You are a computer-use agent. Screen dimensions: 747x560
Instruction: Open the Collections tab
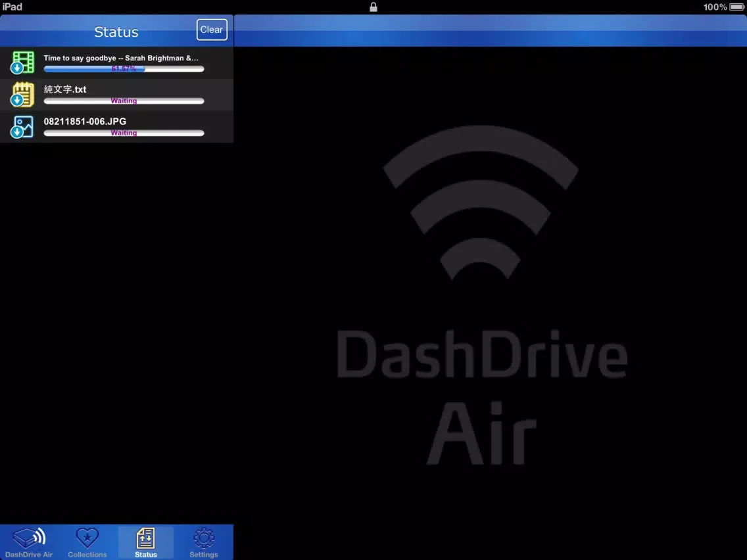pos(87,542)
